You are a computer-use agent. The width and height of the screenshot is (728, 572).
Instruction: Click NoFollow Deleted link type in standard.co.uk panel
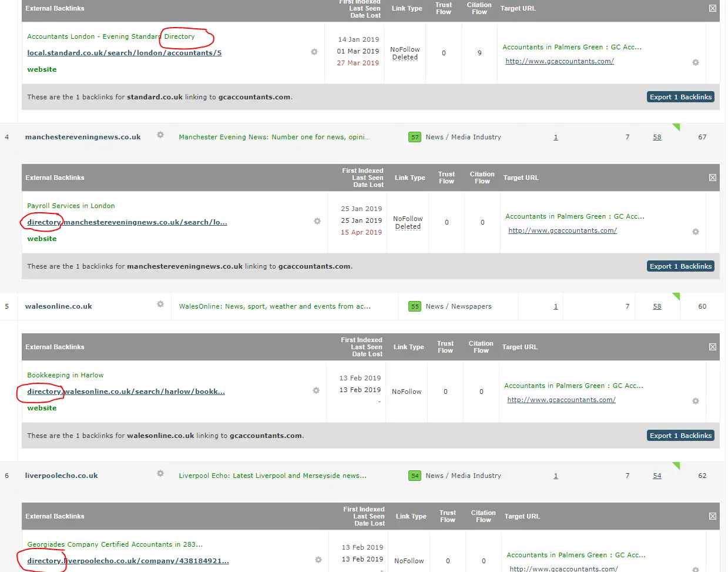click(405, 53)
